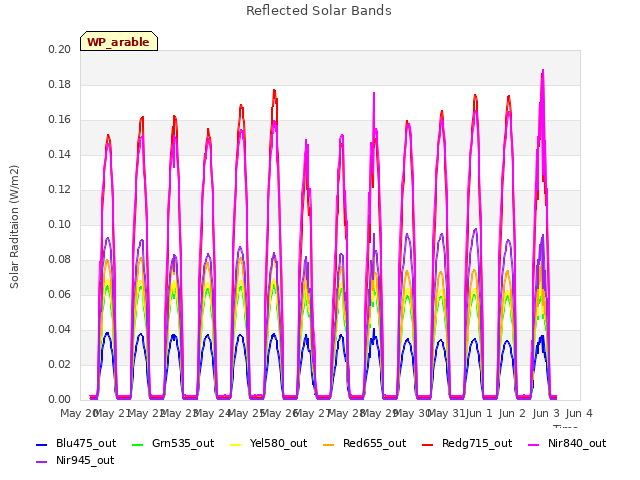The width and height of the screenshot is (640, 480).
Task: Click the May 31 x-axis date label
Action: 446,413
